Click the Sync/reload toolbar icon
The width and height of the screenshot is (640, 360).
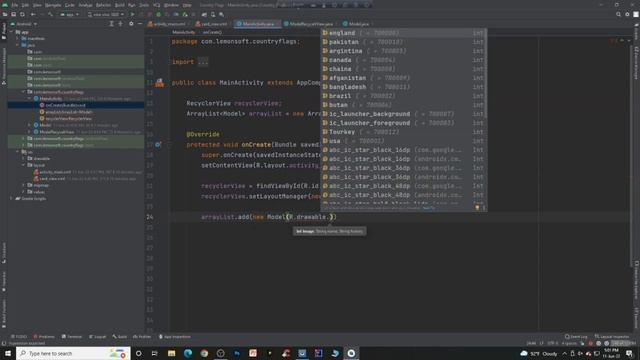pyautogui.click(x=22, y=14)
